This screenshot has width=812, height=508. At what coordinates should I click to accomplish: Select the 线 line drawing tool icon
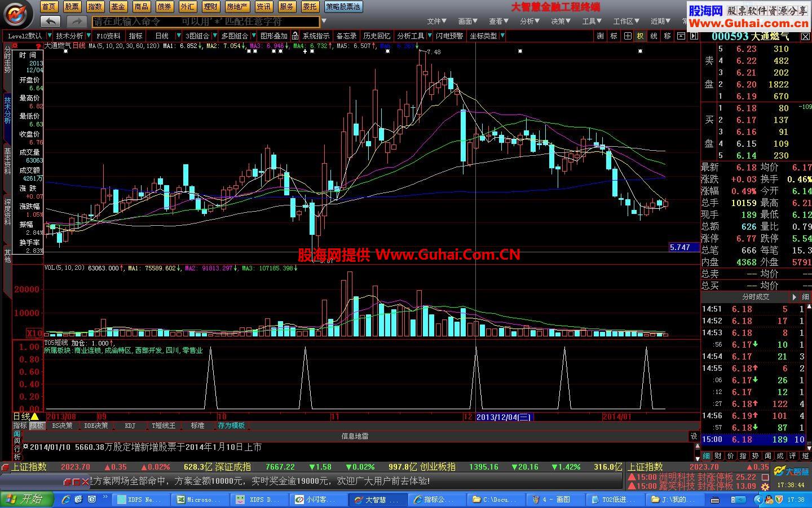[x=654, y=36]
